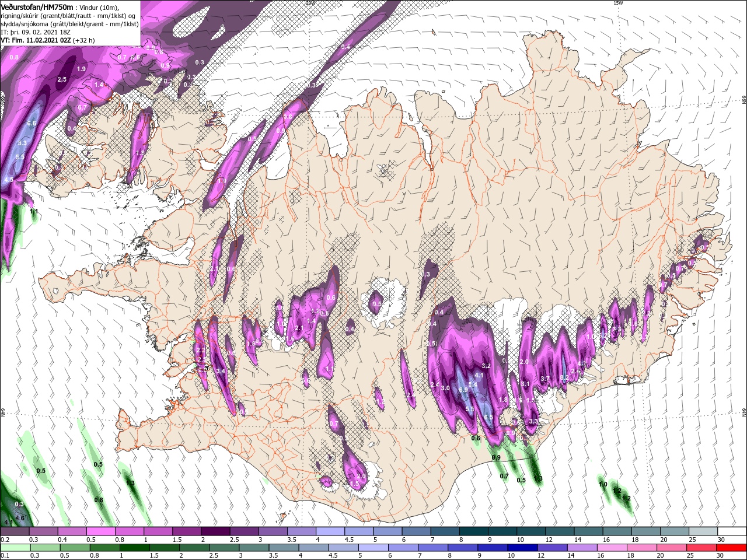747x560 pixels.
Task: Click the Veðurstofan/HM750m title text
Action: tap(37, 6)
